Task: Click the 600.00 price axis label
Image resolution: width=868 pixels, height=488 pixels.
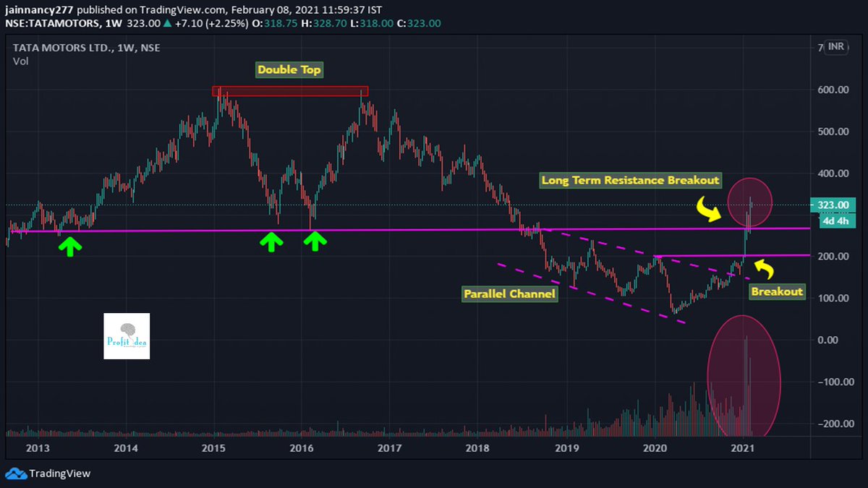Action: pyautogui.click(x=833, y=90)
